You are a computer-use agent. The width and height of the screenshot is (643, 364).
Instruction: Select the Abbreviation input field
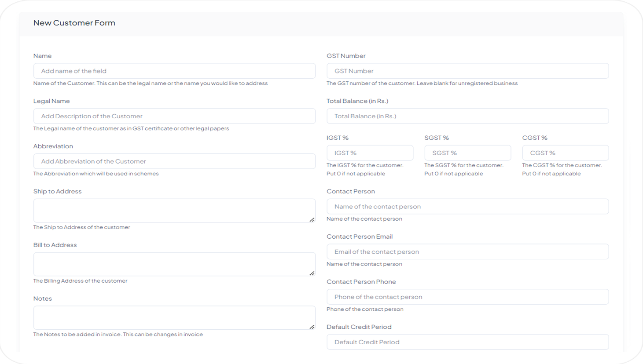(x=174, y=161)
